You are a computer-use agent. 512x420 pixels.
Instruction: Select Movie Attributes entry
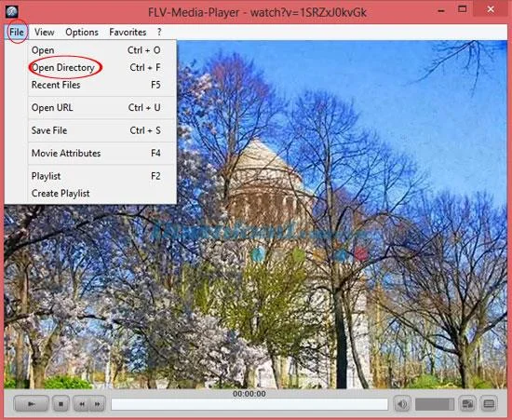(x=101, y=153)
